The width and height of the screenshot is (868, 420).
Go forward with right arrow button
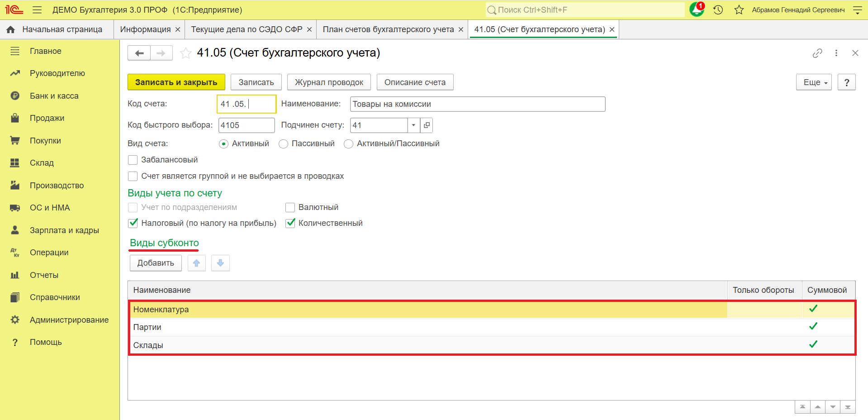(x=161, y=53)
